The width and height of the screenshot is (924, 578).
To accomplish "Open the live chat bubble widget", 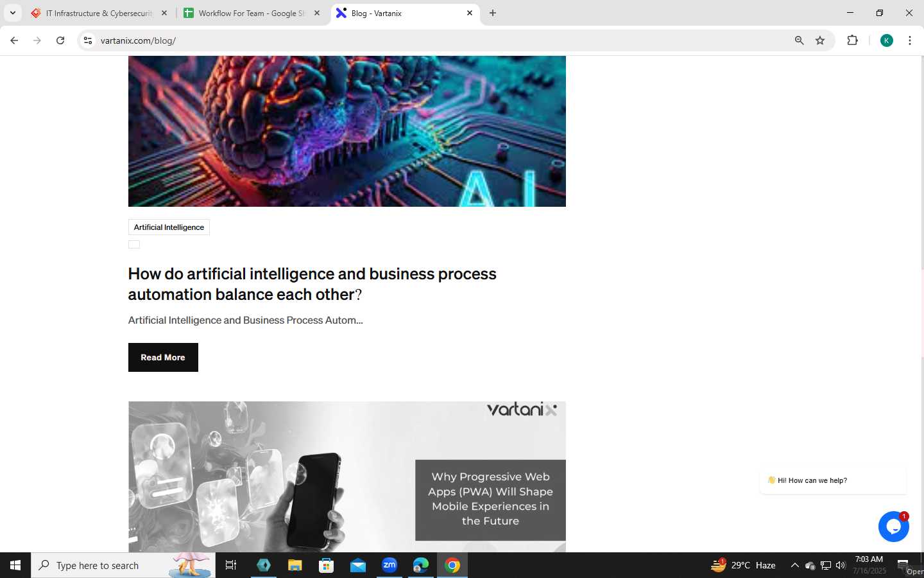I will pos(893,527).
